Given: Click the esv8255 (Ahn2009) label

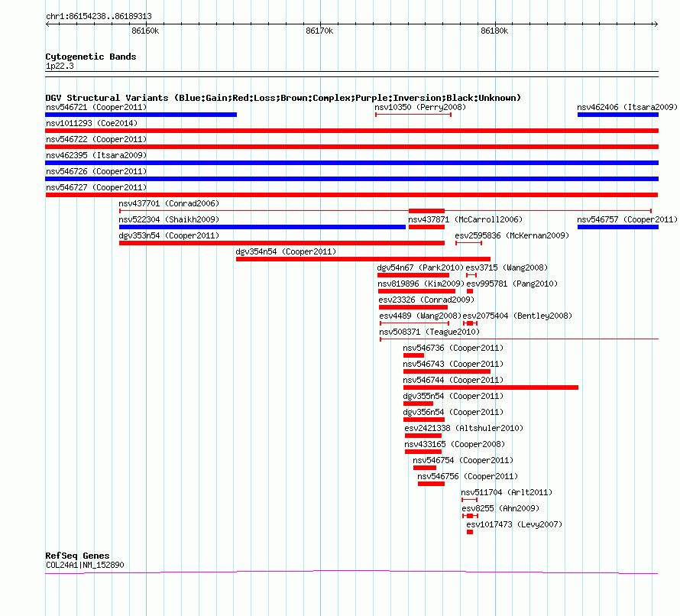Looking at the screenshot, I should click(x=500, y=508).
